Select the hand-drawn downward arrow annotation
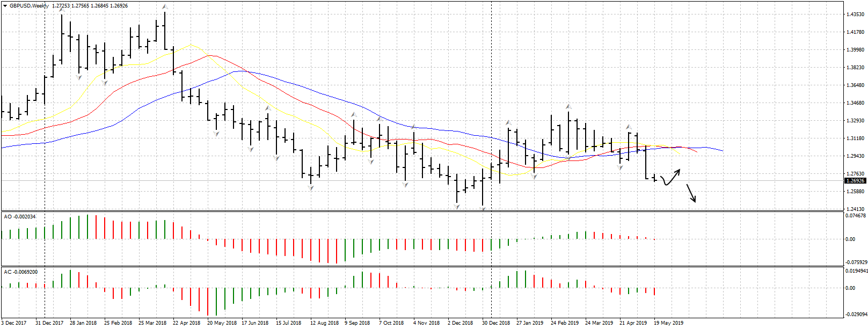 coord(691,193)
